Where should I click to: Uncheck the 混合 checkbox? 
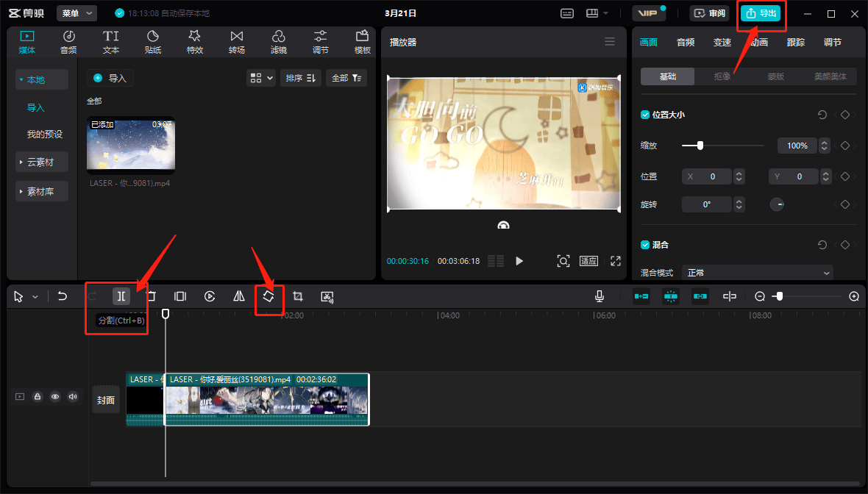click(645, 245)
